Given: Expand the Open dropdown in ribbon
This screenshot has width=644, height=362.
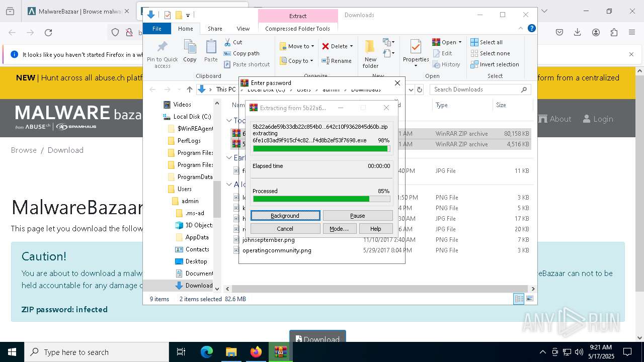Looking at the screenshot, I should 460,42.
